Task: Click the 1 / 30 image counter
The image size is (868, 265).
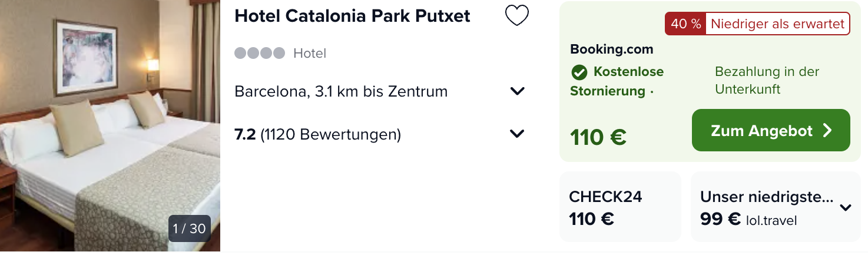Action: (190, 228)
